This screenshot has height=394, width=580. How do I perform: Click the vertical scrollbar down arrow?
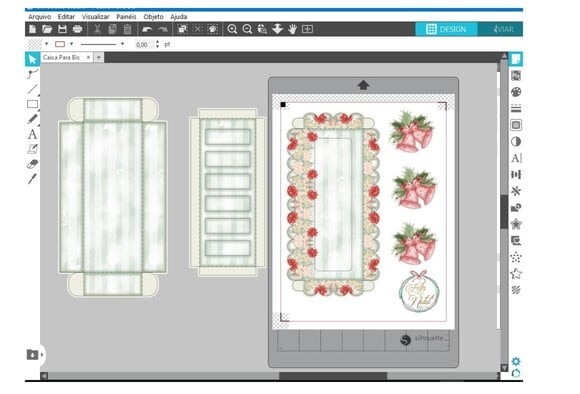pyautogui.click(x=504, y=367)
